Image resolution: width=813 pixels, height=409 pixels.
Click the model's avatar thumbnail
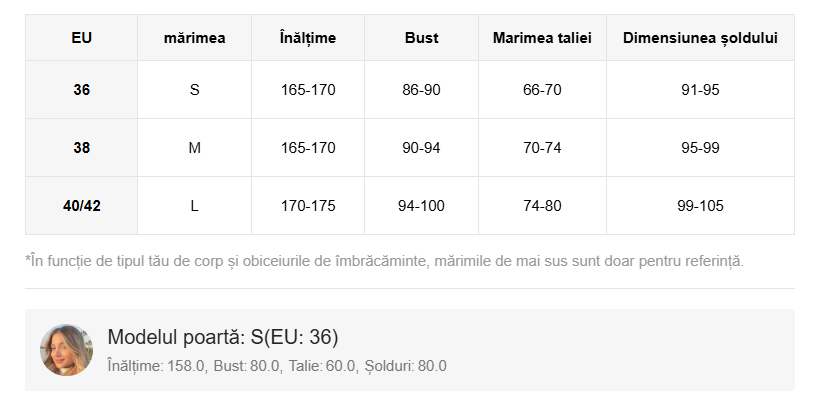[66, 350]
